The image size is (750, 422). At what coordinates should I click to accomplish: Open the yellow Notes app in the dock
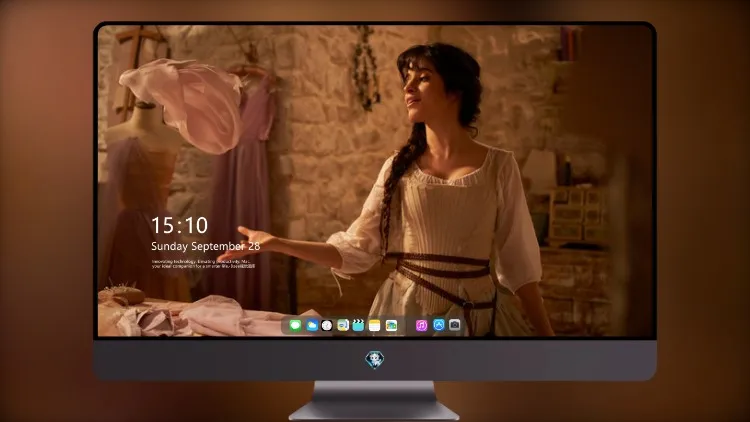coord(375,326)
